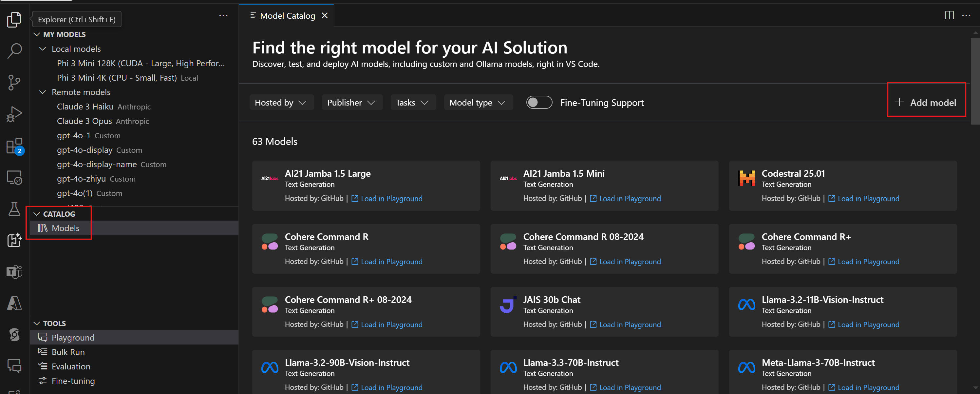Screen dimensions: 980x394
Task: Open the Search view in the activity bar
Action: click(14, 50)
